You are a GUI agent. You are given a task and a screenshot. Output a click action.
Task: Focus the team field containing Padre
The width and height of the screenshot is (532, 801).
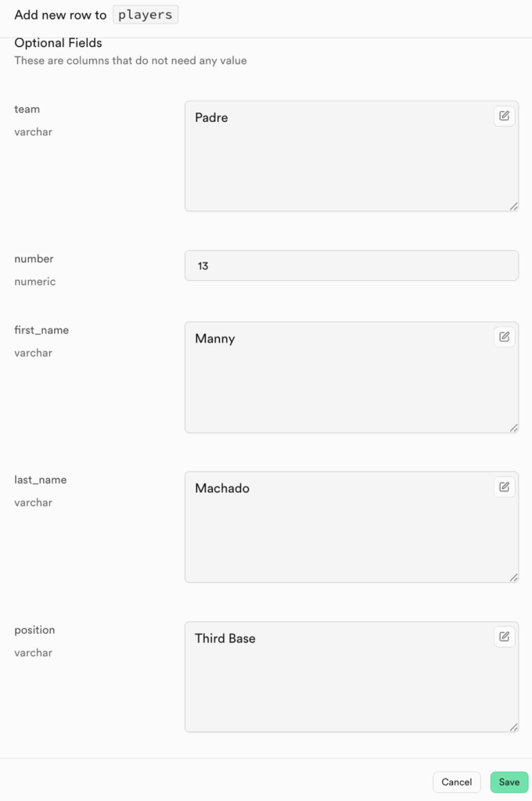click(351, 156)
